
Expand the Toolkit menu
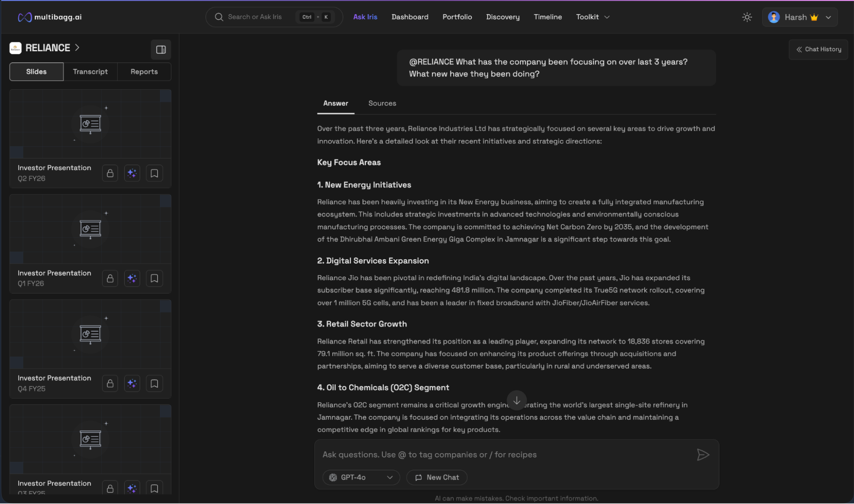[593, 17]
